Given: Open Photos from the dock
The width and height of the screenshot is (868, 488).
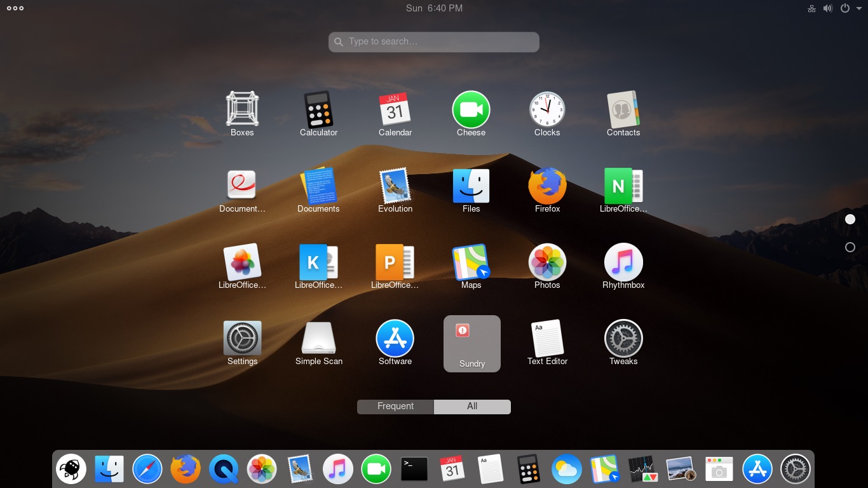Looking at the screenshot, I should coord(262,470).
